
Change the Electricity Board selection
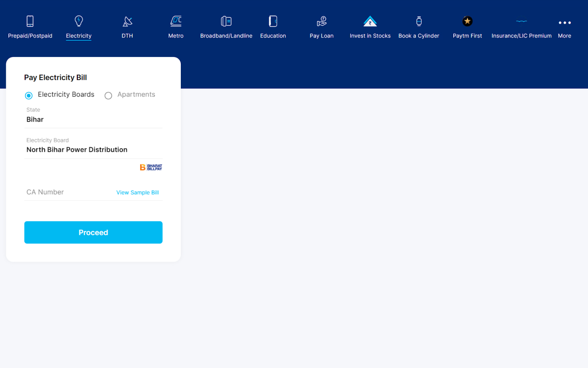tap(93, 150)
